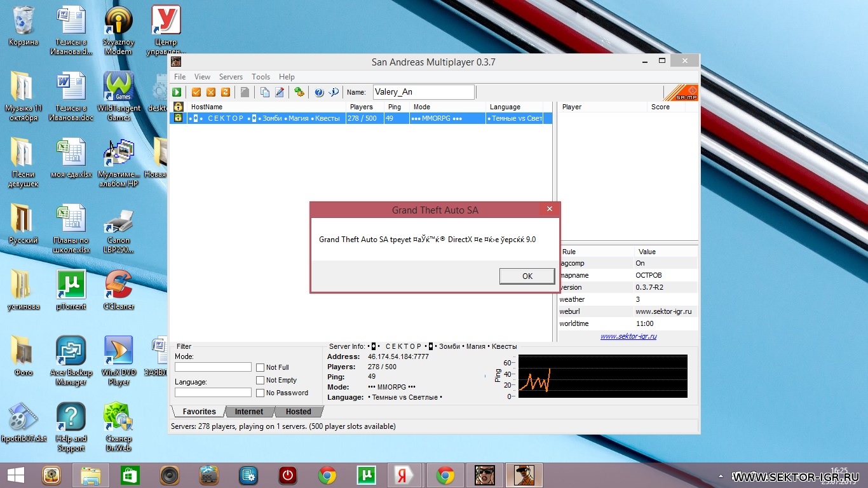Select the Сканер DrWeb desktop icon
The image size is (868, 488).
click(118, 427)
